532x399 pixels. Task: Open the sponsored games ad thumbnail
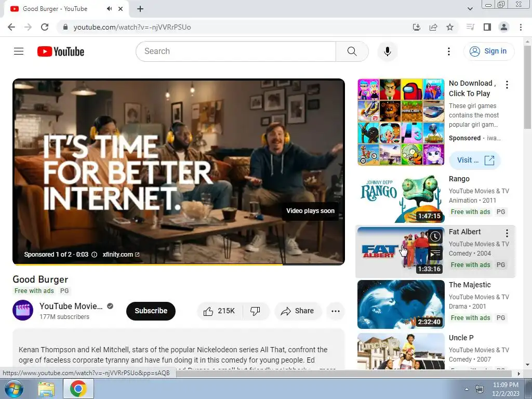tap(401, 122)
